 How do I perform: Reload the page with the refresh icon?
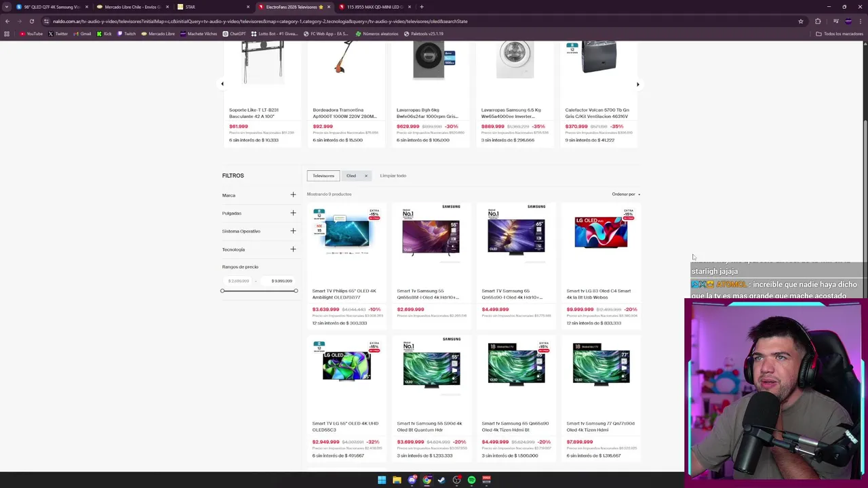click(31, 21)
